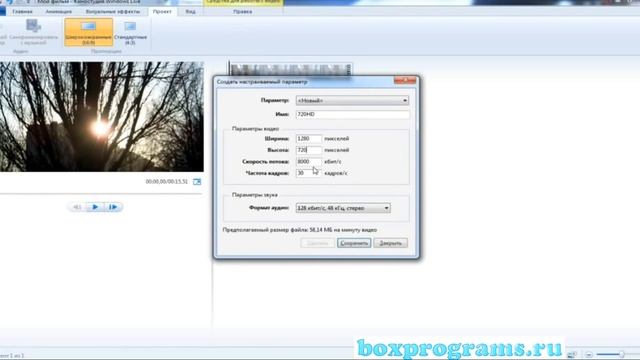Click the Сохранить button

[x=354, y=243]
